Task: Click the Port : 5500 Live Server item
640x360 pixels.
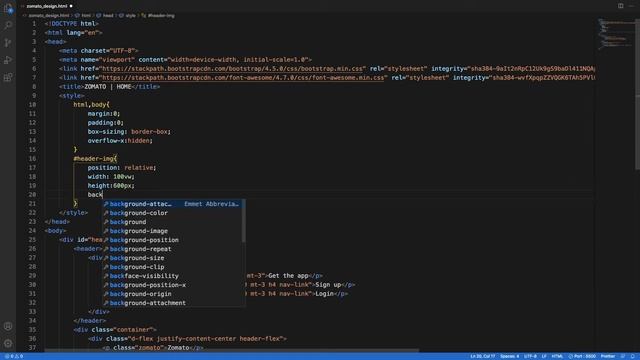Action: click(582, 356)
